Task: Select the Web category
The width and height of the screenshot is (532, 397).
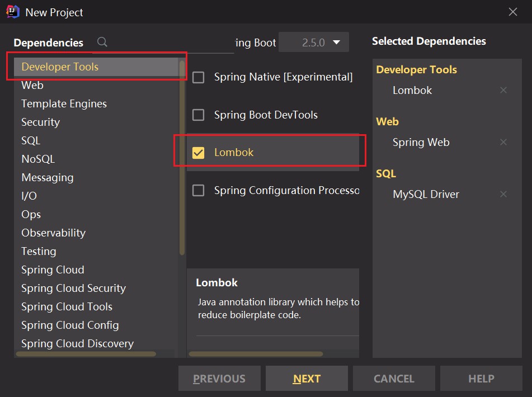Action: tap(96, 85)
